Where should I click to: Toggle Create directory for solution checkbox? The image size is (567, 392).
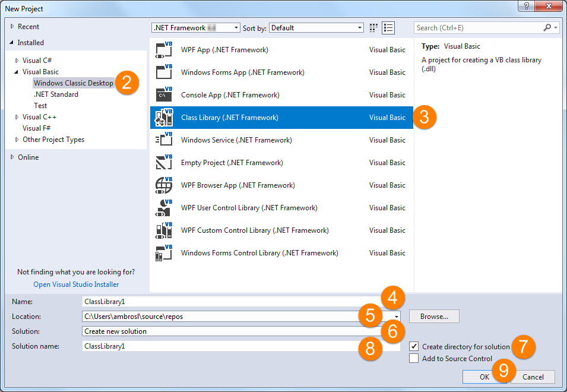414,346
